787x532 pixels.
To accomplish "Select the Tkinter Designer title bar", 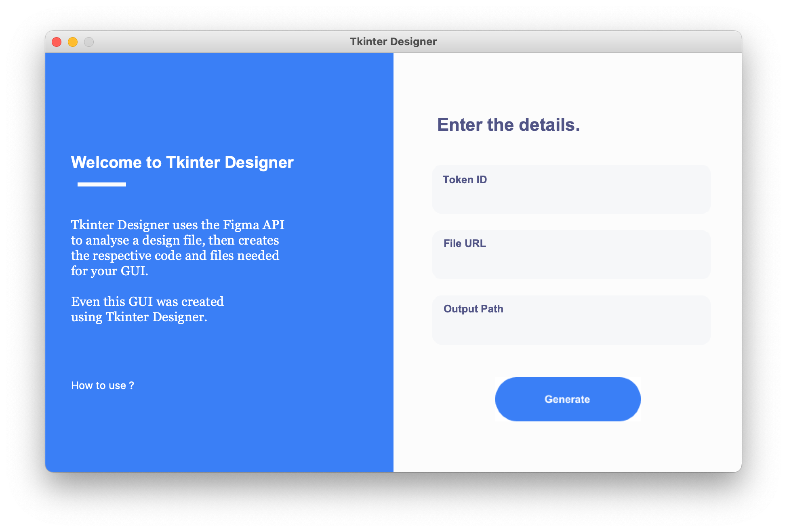I will coord(393,42).
